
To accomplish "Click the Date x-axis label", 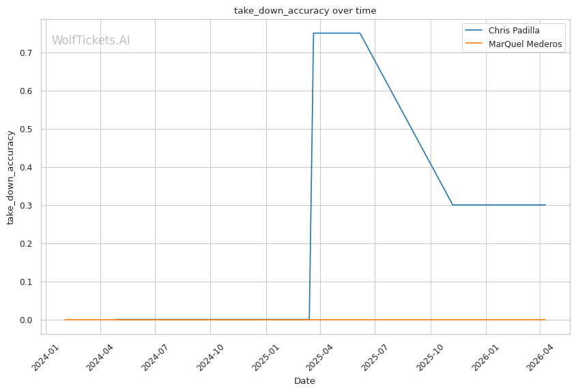I will click(304, 381).
